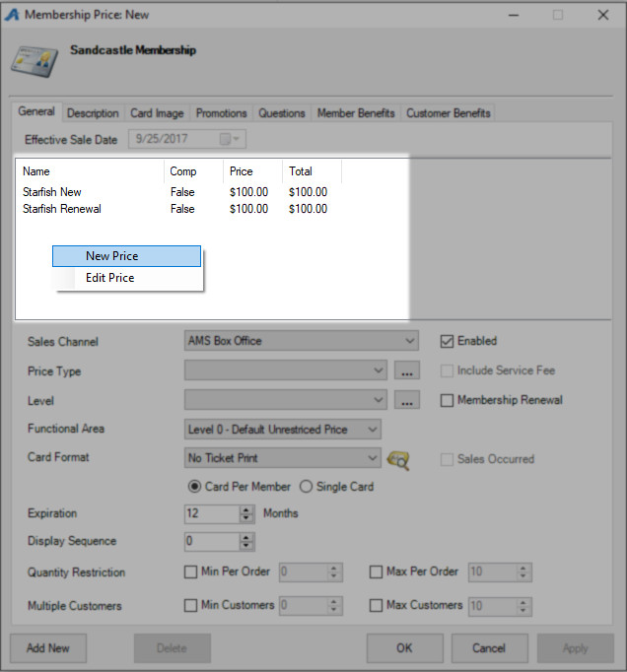Open the Customer Benefits tab
627x672 pixels.
click(449, 113)
